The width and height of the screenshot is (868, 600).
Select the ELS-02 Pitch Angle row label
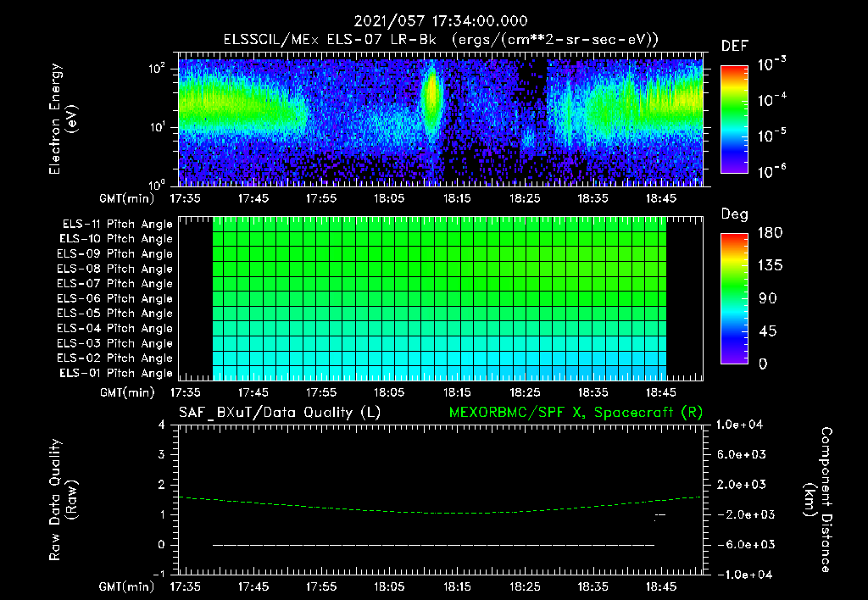click(115, 358)
